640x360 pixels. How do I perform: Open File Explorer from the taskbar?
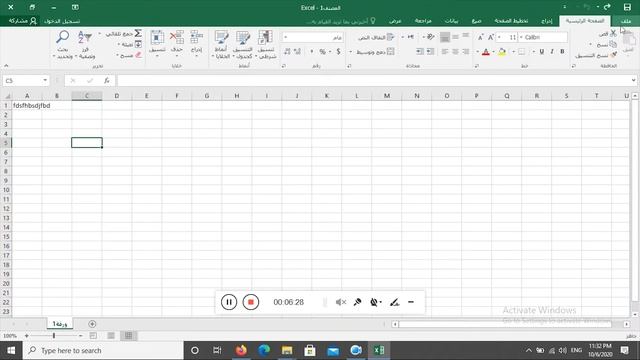coord(287,350)
